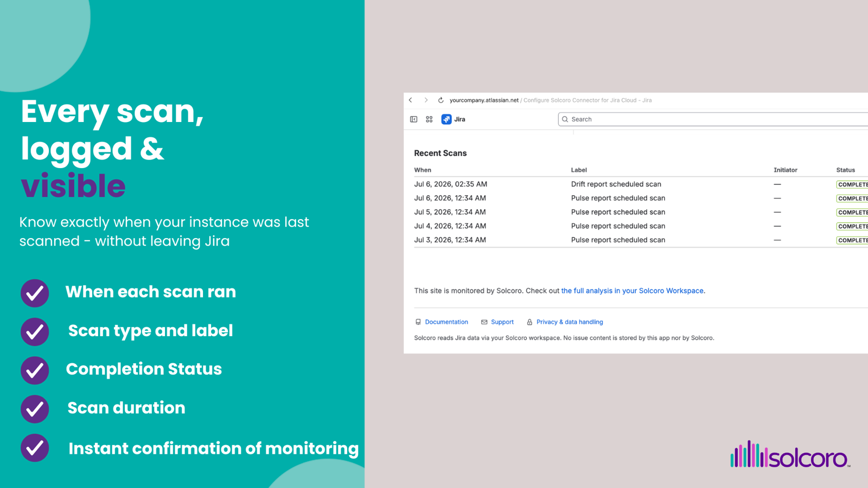Click the Recent Scans heading
Image resolution: width=868 pixels, height=488 pixels.
(441, 153)
